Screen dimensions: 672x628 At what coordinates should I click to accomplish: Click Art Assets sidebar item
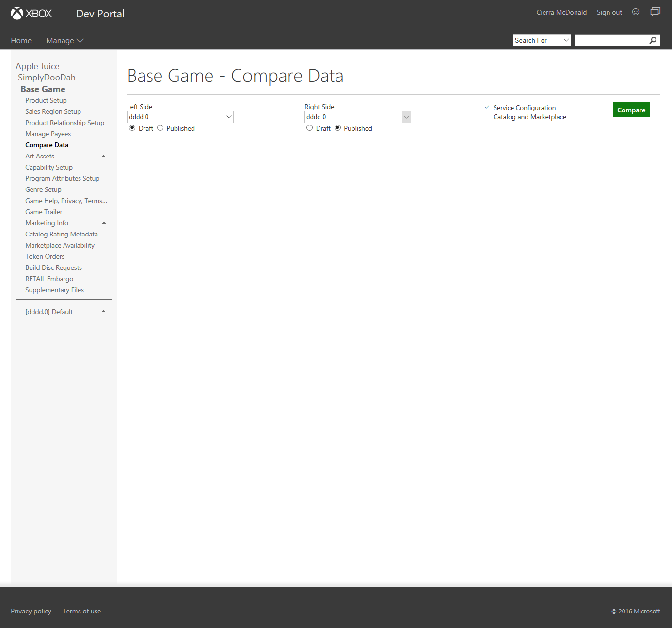tap(40, 156)
